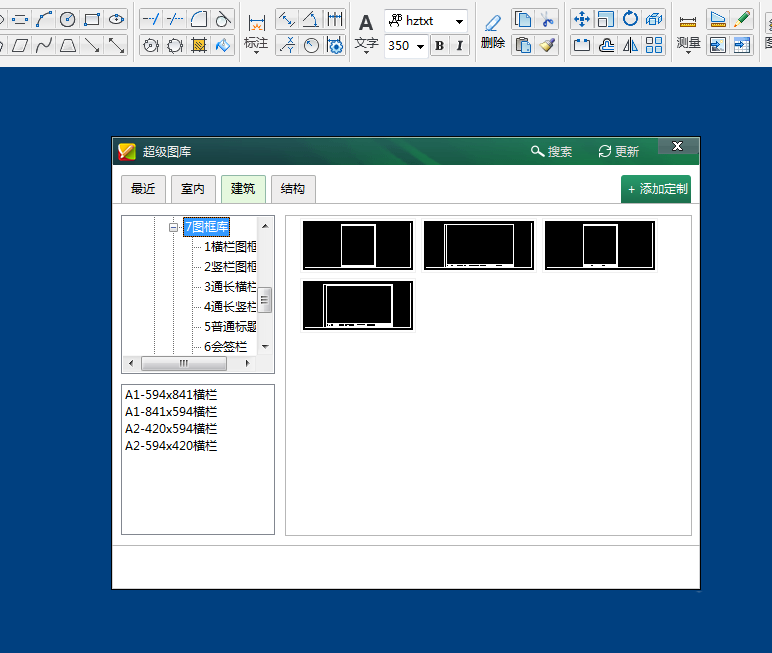Click the paste clipboard icon
772x653 pixels.
point(523,46)
